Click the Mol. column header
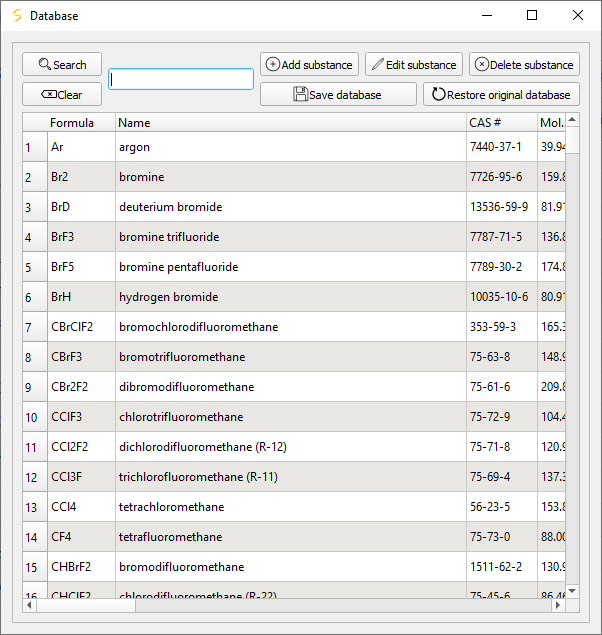 point(551,122)
